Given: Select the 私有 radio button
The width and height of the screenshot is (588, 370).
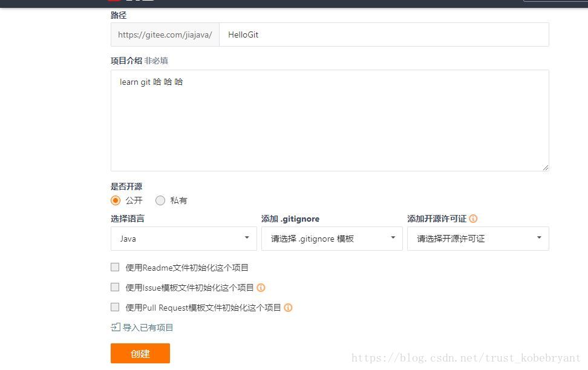Looking at the screenshot, I should 160,200.
